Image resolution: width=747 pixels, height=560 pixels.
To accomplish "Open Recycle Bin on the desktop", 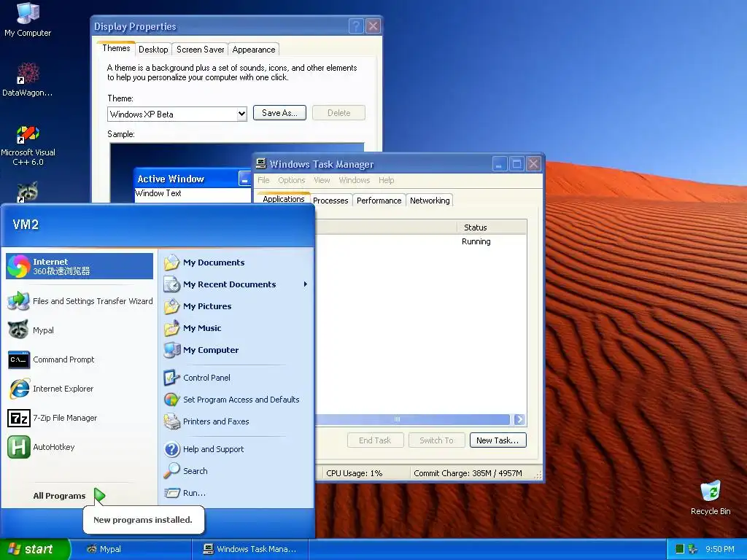I will point(711,498).
